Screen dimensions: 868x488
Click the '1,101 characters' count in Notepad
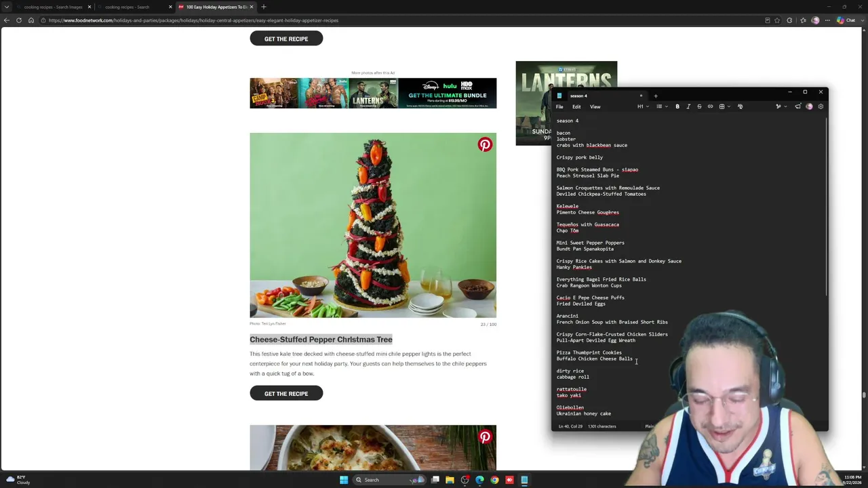602,426
